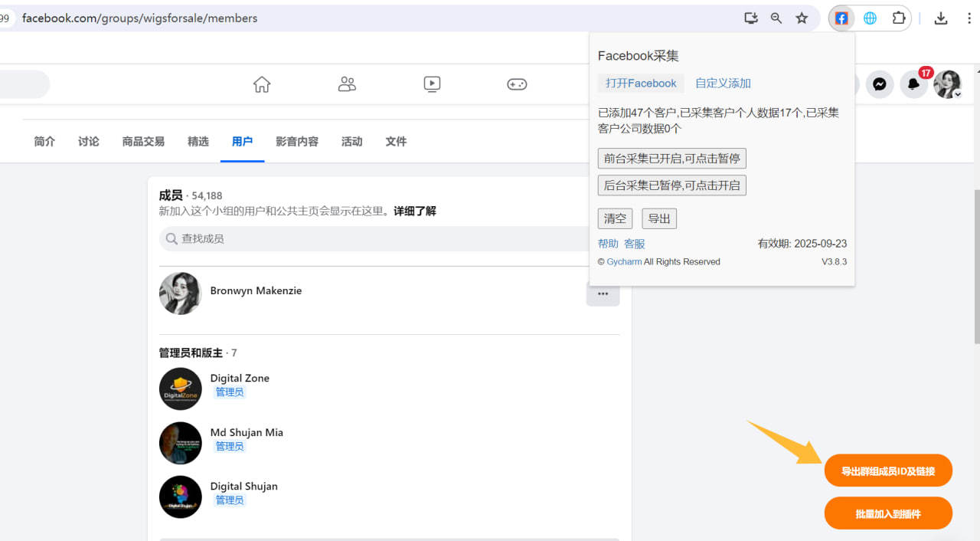Click version text V3.8.3
The width and height of the screenshot is (980, 541).
click(834, 262)
